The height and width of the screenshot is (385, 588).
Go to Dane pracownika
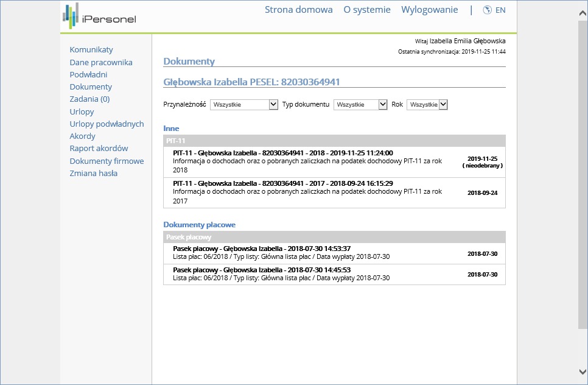point(101,62)
